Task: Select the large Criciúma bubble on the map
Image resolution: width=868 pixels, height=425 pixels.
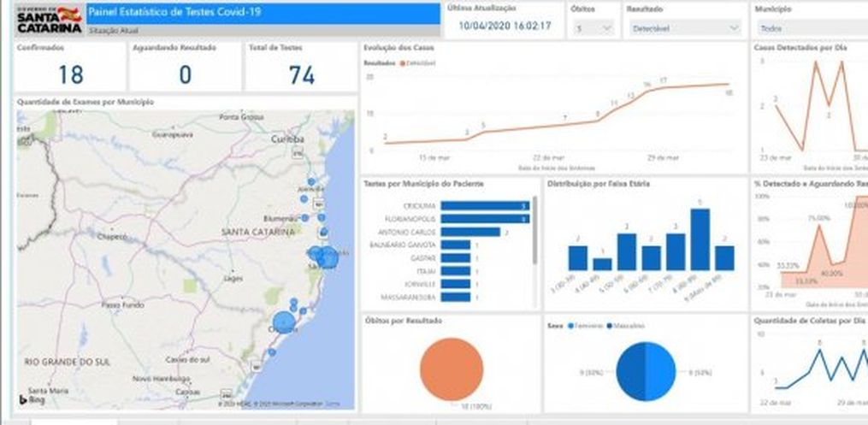Action: pyautogui.click(x=283, y=322)
